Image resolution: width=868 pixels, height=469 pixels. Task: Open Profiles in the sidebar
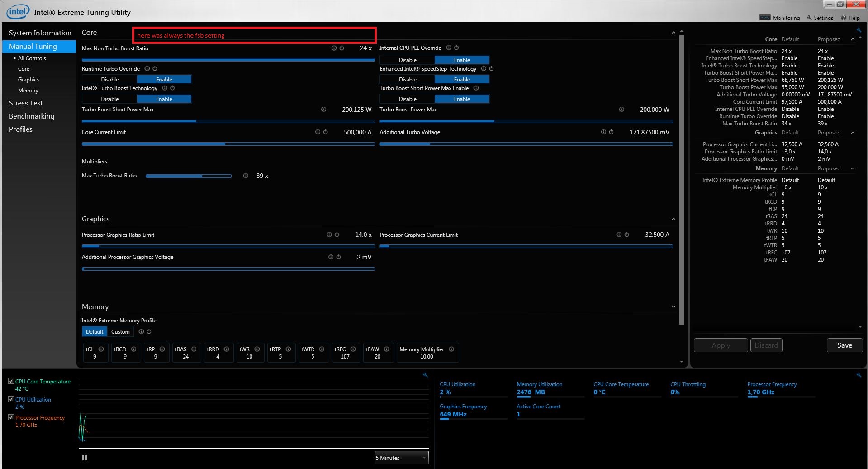tap(21, 129)
